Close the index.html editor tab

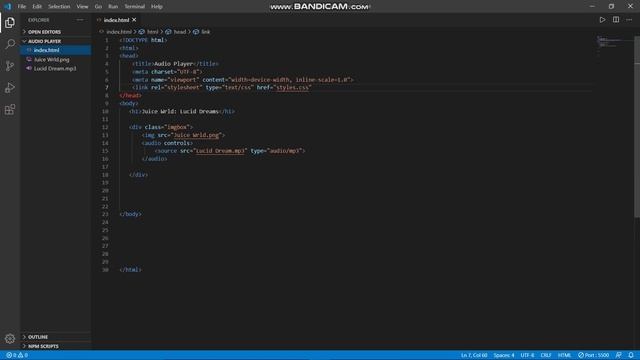pyautogui.click(x=134, y=20)
